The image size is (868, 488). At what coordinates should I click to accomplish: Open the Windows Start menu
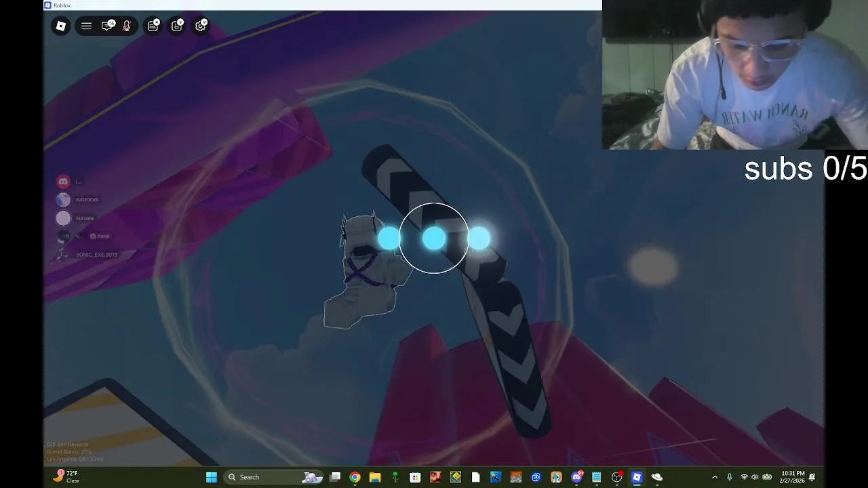click(212, 477)
